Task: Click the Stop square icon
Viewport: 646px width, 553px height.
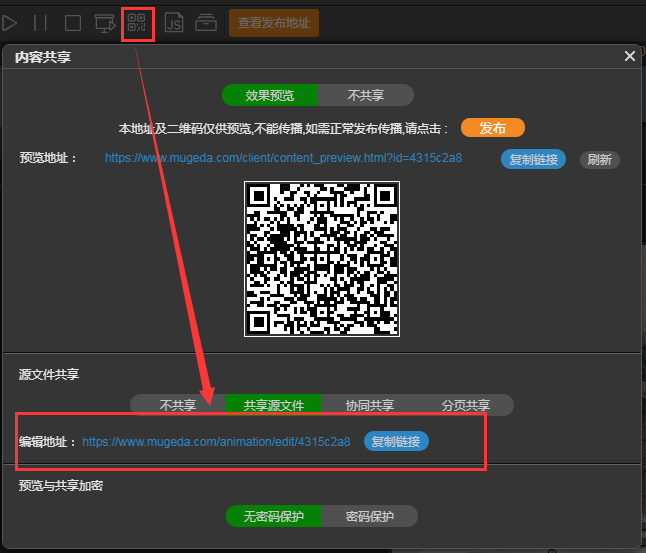Action: coord(73,23)
